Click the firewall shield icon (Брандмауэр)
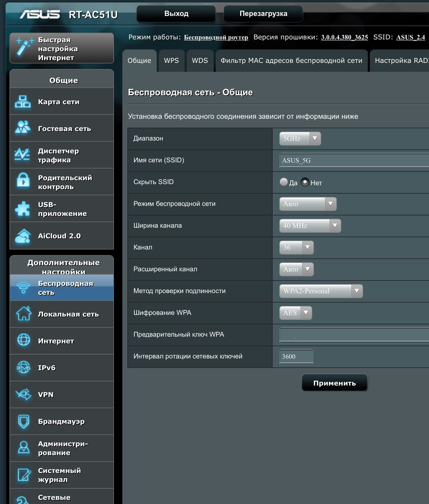Screen dimensions: 429x504 coord(23,421)
